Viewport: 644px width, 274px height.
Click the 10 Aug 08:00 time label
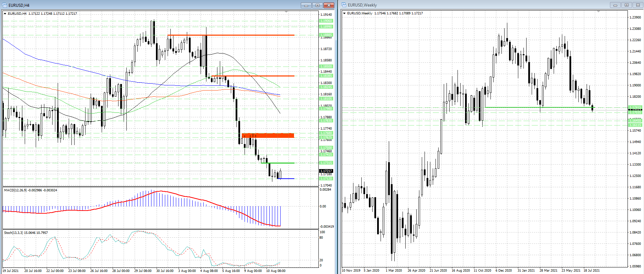click(x=276, y=271)
